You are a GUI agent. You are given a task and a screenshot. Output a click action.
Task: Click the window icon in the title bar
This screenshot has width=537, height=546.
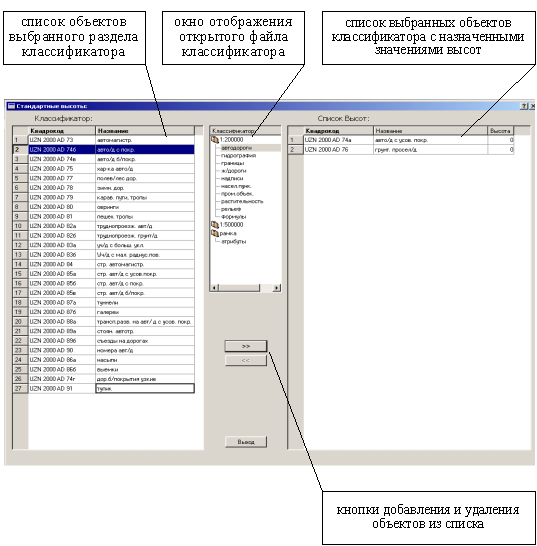11,106
